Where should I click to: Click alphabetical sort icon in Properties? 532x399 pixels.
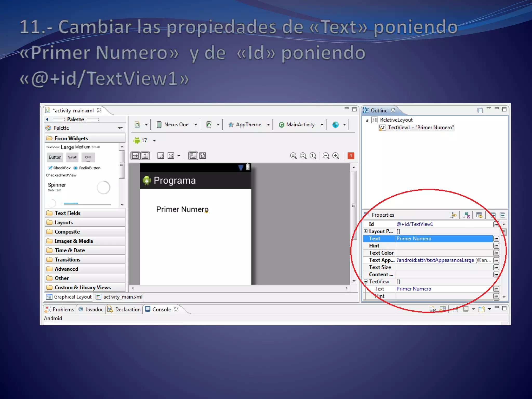tap(466, 215)
